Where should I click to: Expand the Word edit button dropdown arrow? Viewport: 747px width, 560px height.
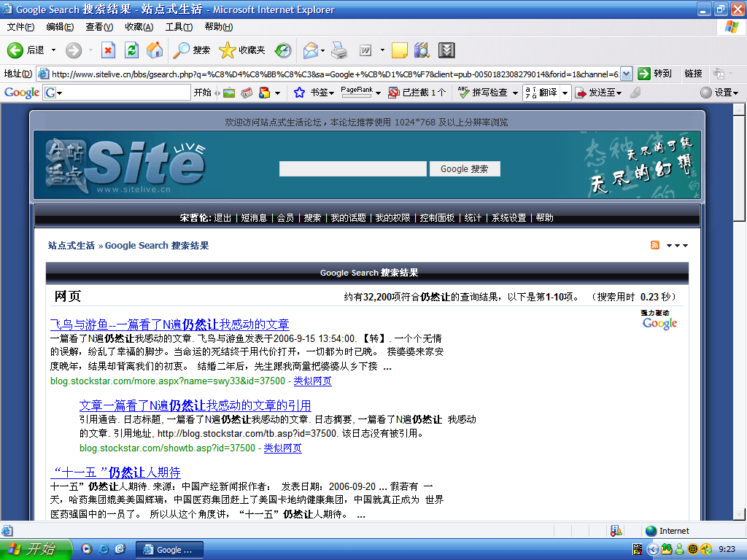pos(382,50)
